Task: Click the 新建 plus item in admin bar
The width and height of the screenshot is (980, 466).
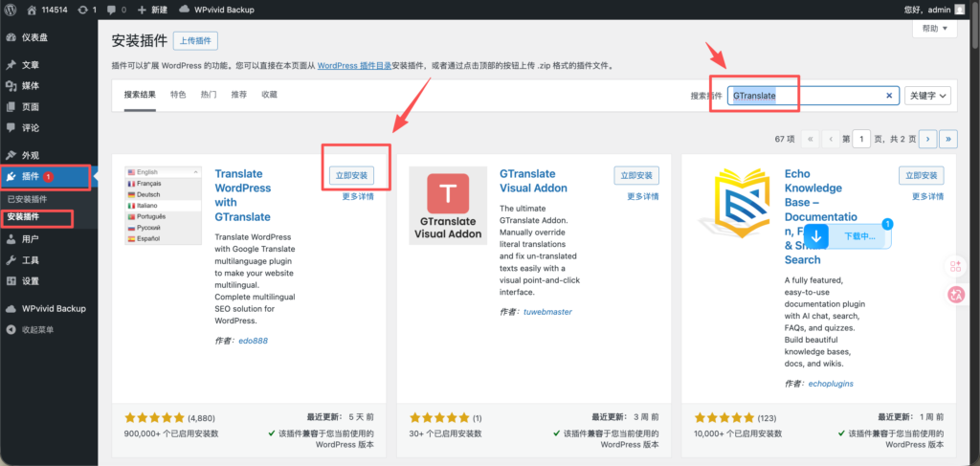Action: click(151, 10)
